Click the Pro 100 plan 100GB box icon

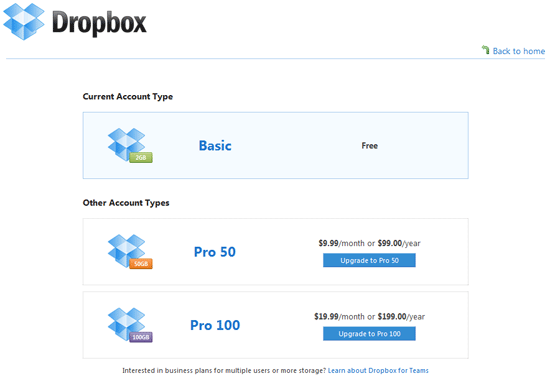pos(130,325)
